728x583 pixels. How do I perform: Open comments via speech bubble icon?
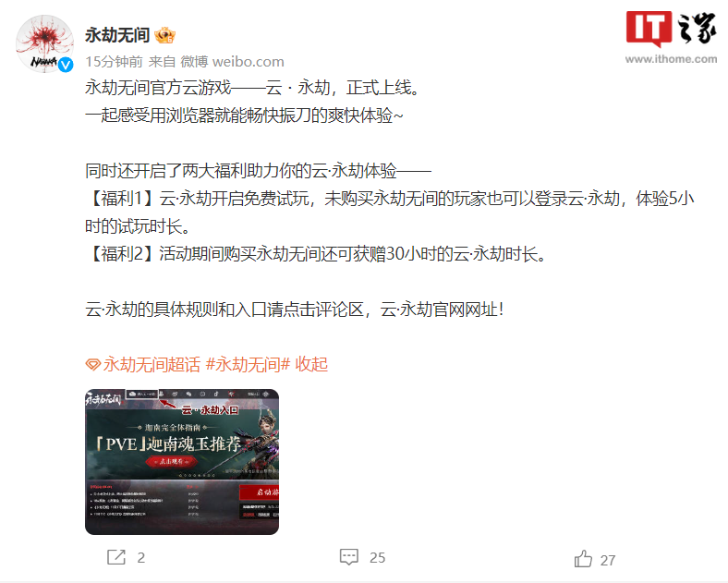coord(348,556)
